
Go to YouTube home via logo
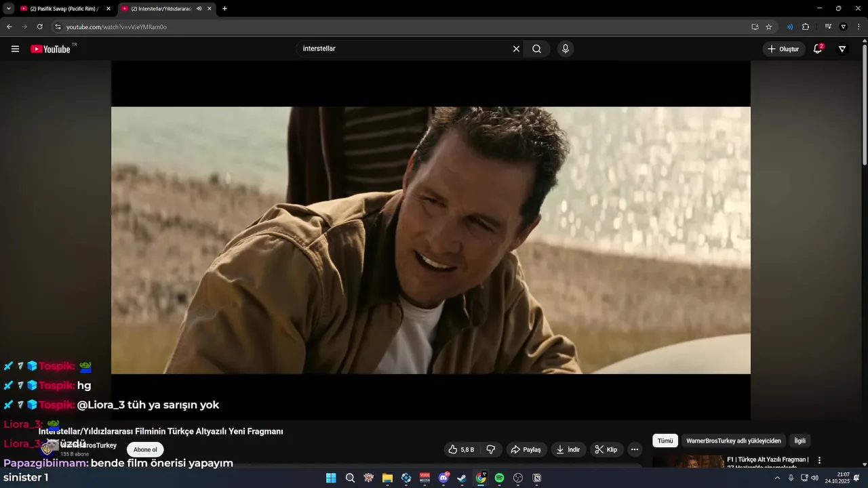pos(50,49)
